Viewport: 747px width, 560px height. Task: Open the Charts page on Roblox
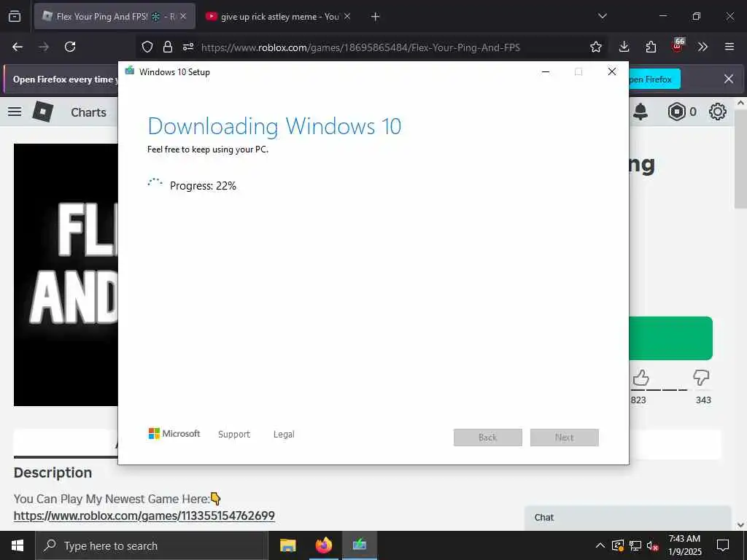pos(88,112)
